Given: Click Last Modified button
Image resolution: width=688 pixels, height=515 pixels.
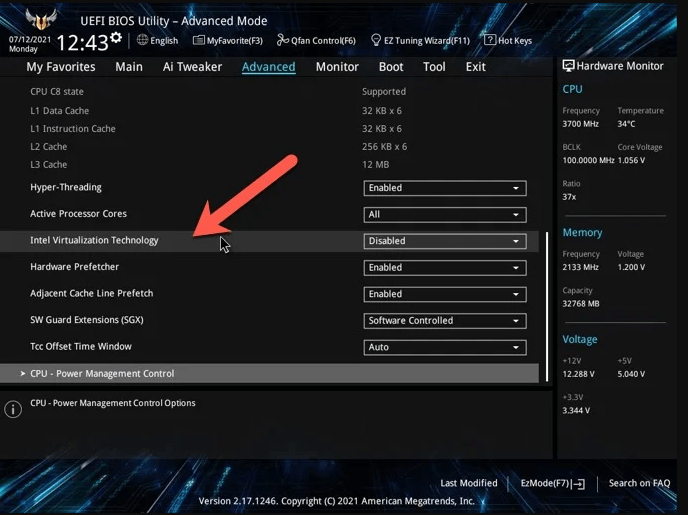Looking at the screenshot, I should 469,483.
